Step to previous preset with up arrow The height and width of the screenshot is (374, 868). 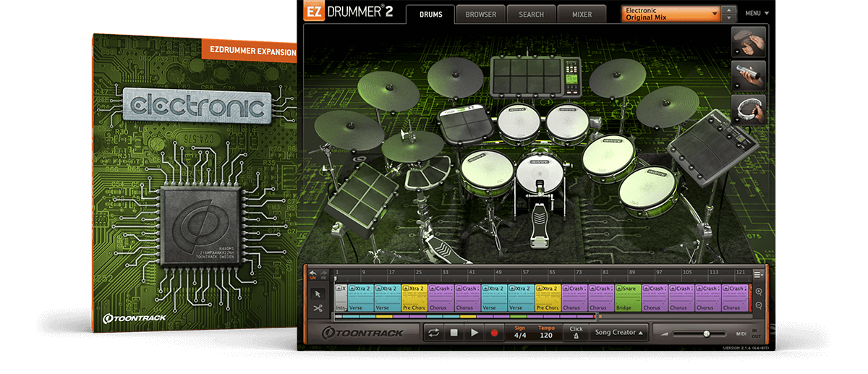pos(729,10)
